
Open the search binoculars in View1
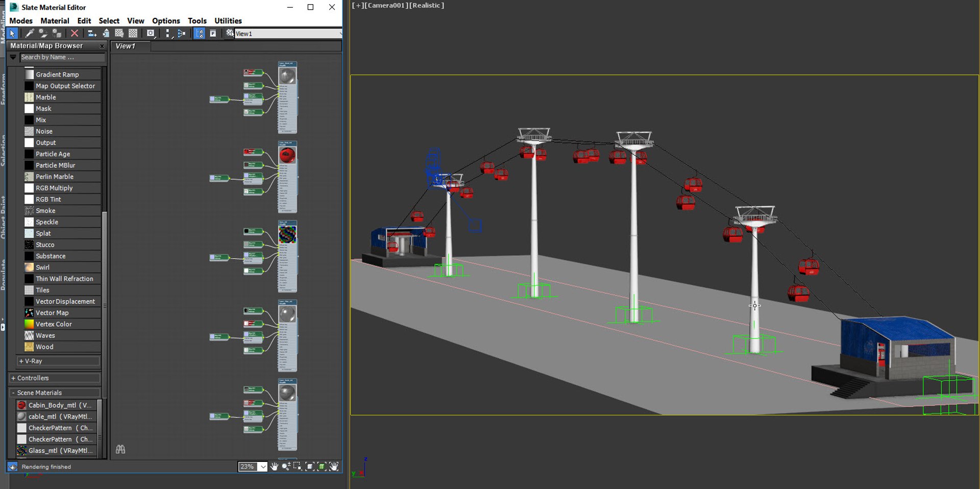120,449
